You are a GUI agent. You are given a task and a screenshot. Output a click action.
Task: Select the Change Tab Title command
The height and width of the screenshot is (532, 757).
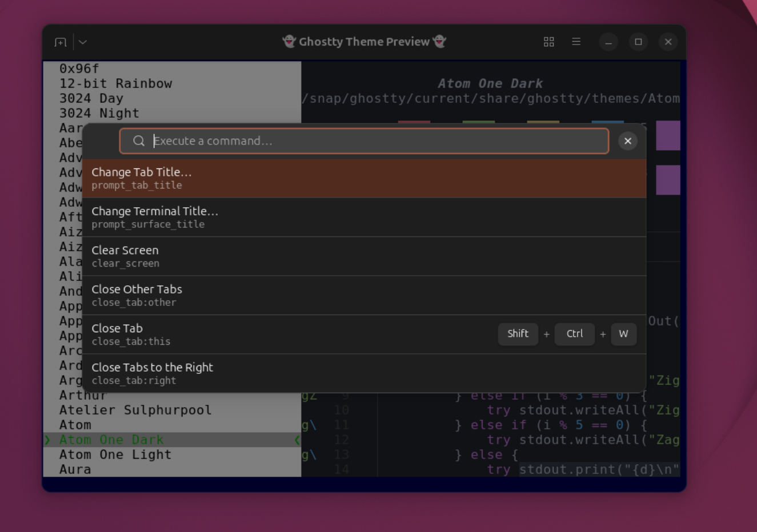tap(364, 178)
